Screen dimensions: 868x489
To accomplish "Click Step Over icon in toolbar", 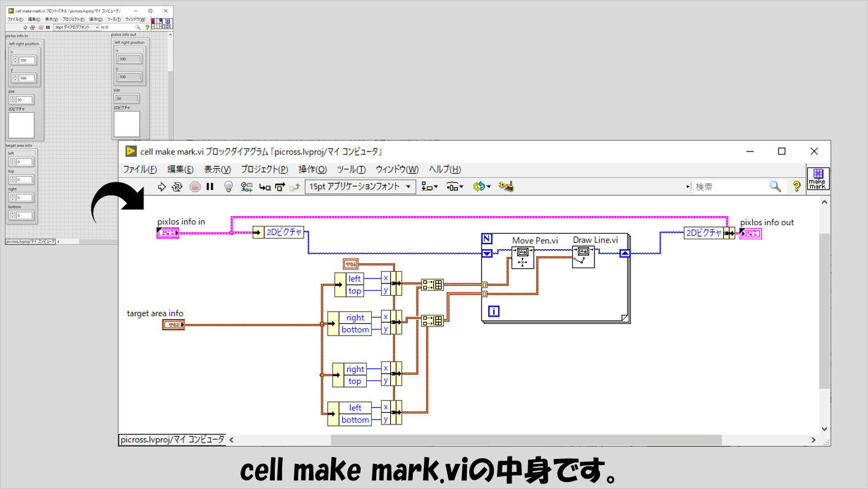I will (x=280, y=187).
